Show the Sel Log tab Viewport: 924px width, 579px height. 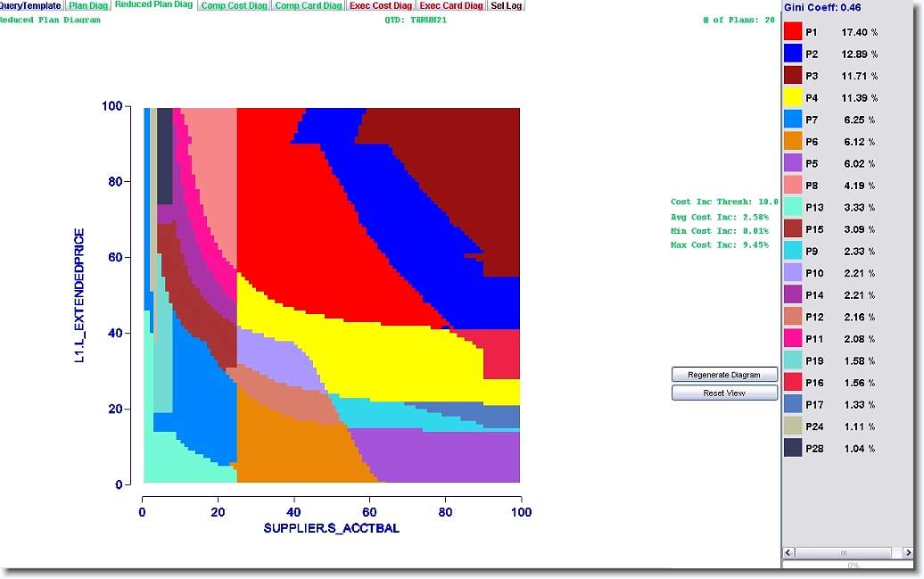click(x=507, y=5)
